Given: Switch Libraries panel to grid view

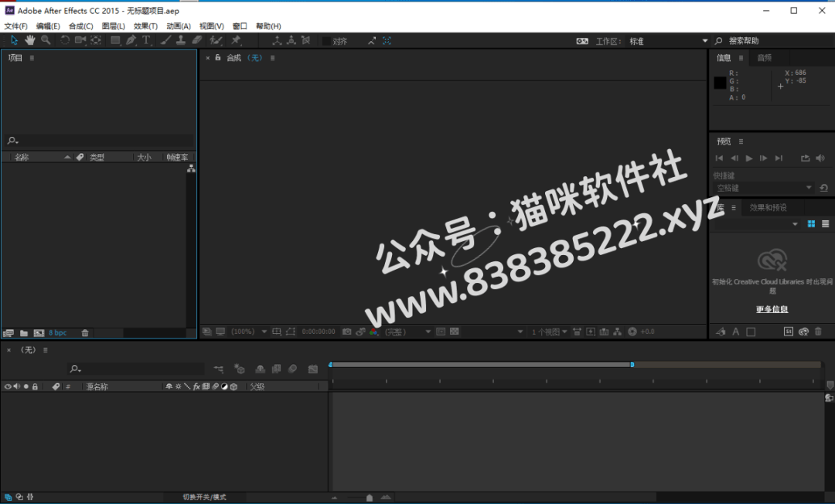Looking at the screenshot, I should (811, 224).
